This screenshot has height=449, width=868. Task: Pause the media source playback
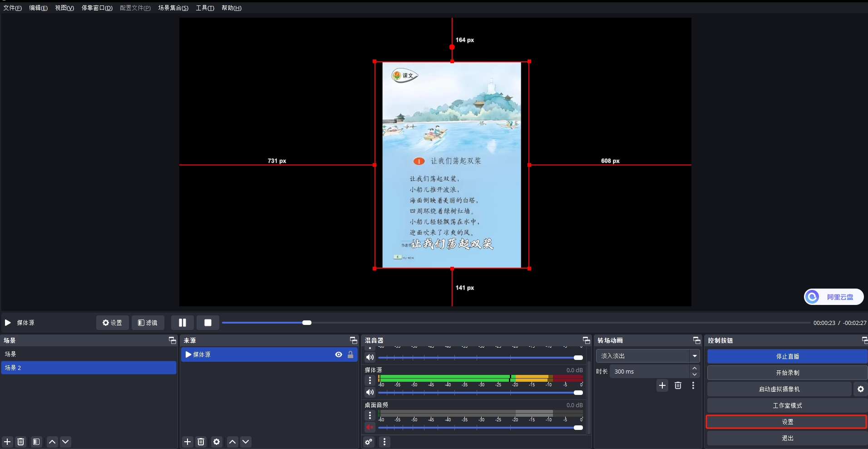182,323
